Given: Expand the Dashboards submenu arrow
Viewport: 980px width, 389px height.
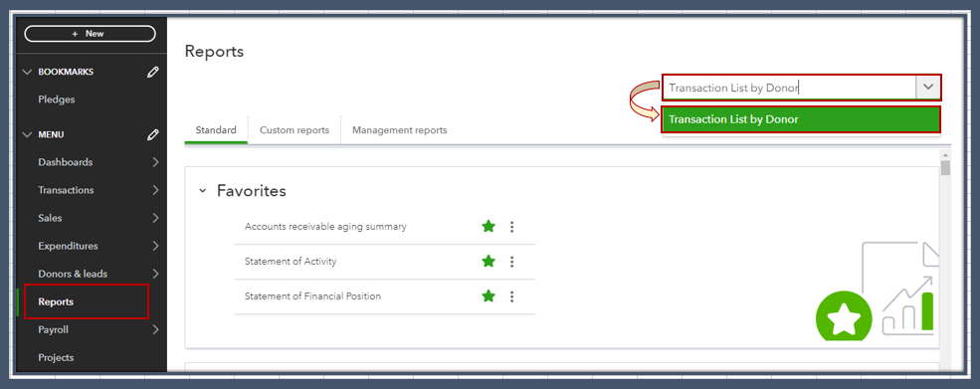Looking at the screenshot, I should tap(155, 162).
